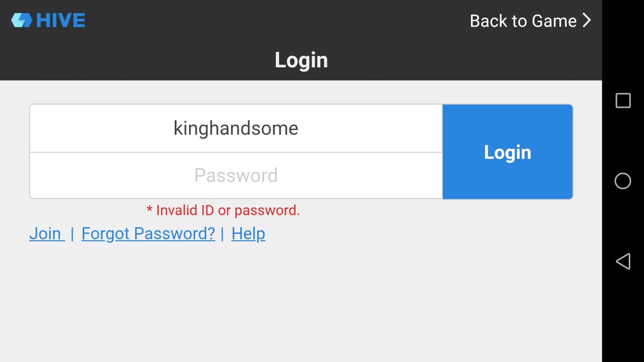This screenshot has width=644, height=362.
Task: Focus the Password input field
Action: coord(236,175)
